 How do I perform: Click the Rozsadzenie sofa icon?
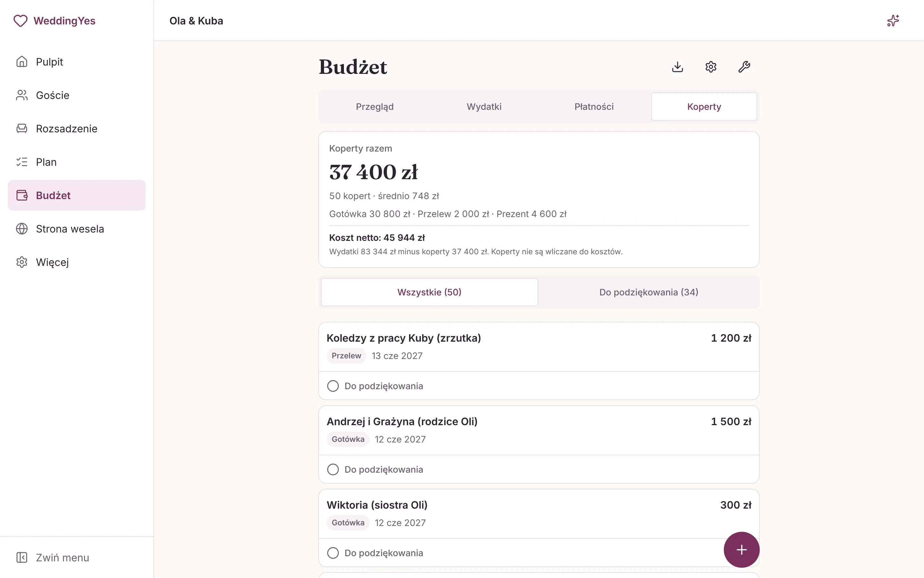point(22,128)
